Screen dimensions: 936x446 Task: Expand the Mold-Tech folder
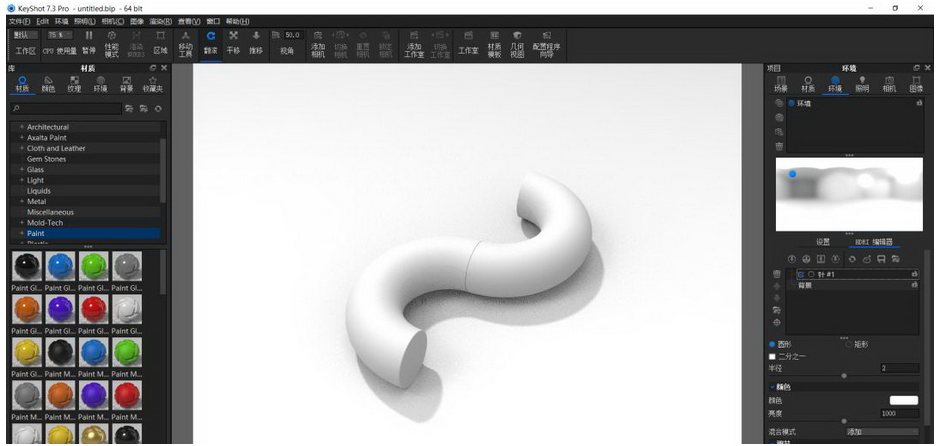tap(21, 223)
